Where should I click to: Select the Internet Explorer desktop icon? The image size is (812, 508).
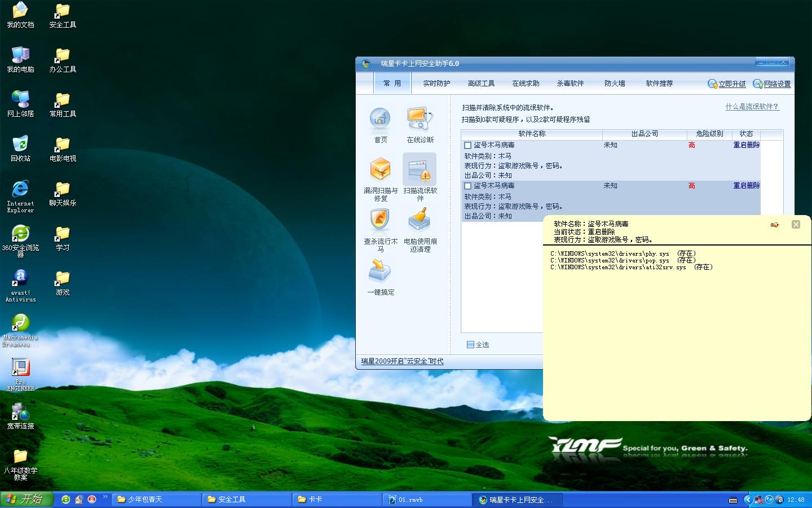(20, 196)
